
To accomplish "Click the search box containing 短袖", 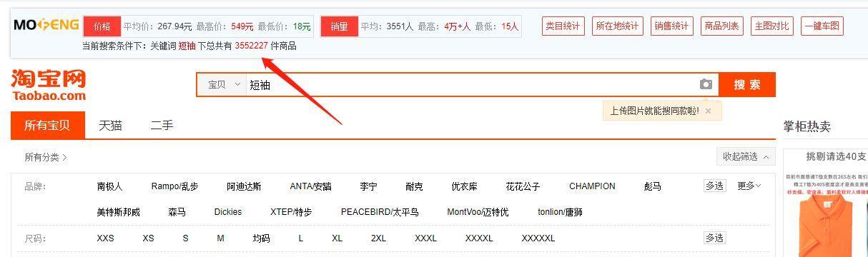I will [471, 85].
